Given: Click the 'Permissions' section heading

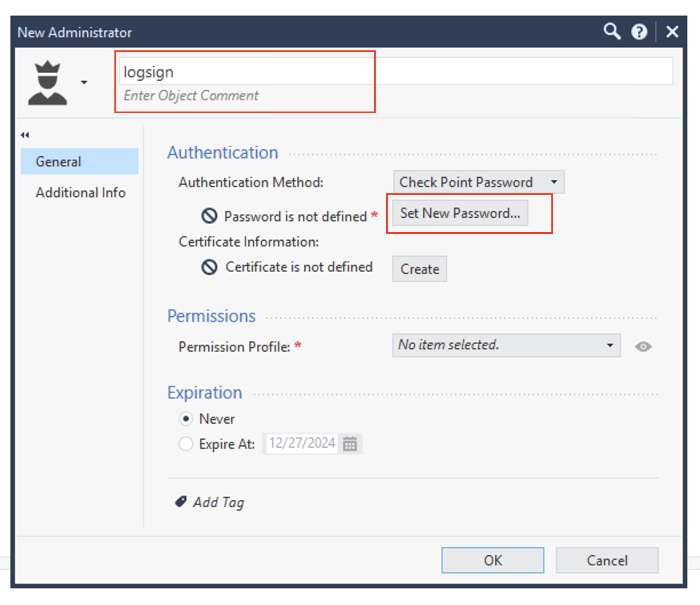Looking at the screenshot, I should pyautogui.click(x=211, y=316).
